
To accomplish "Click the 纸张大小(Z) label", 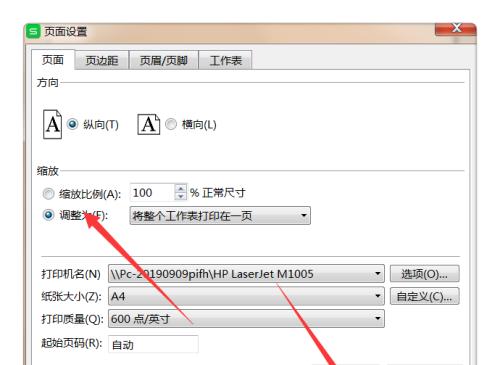I will click(71, 296).
